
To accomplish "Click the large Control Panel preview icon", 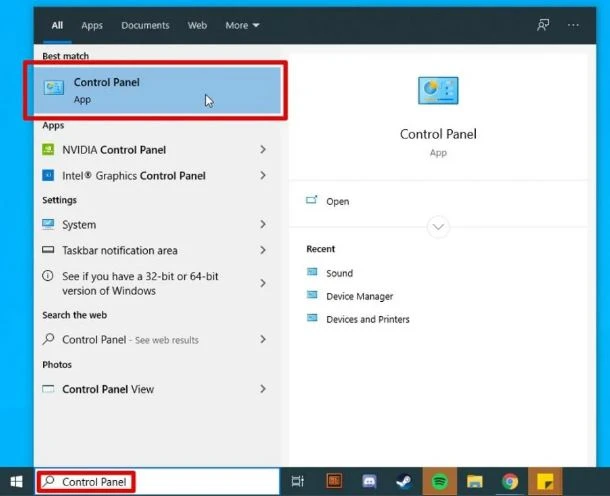I will tap(438, 90).
